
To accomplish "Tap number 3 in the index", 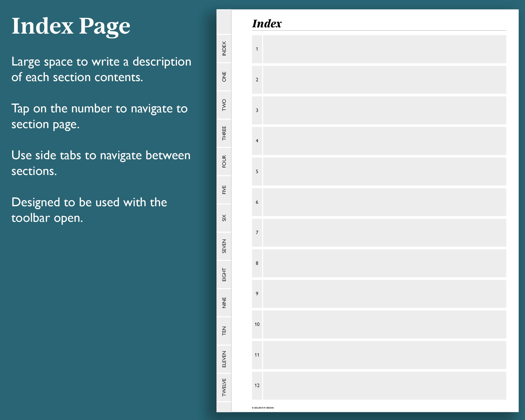I will (x=257, y=110).
